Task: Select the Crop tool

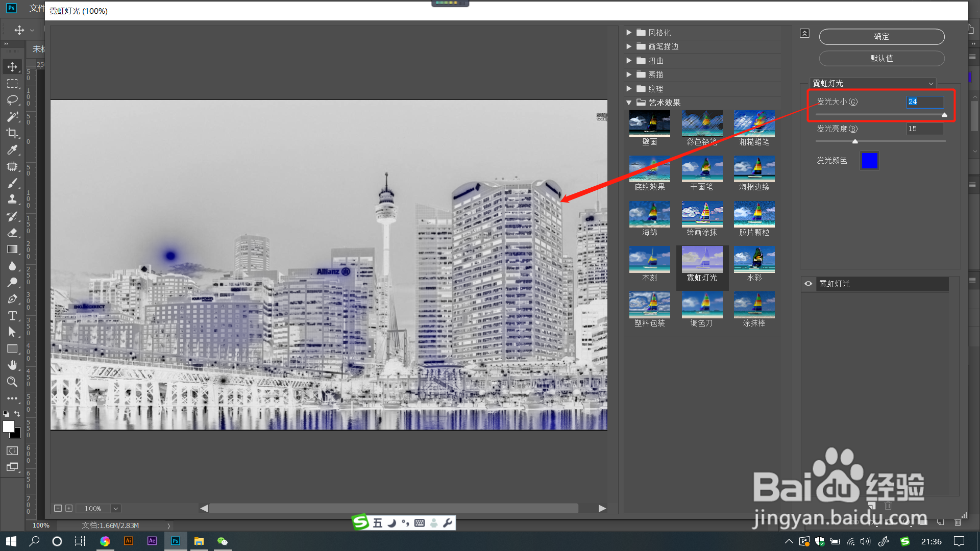Action: (x=12, y=133)
